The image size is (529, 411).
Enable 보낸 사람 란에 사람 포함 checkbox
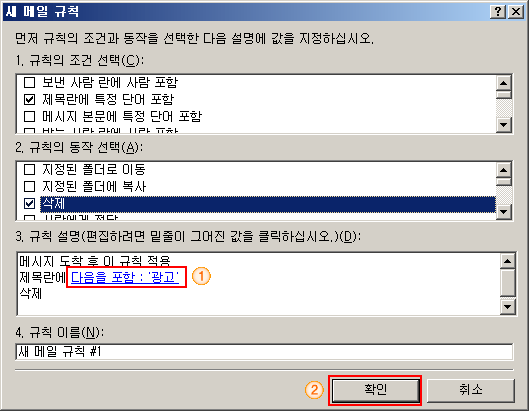(x=30, y=82)
